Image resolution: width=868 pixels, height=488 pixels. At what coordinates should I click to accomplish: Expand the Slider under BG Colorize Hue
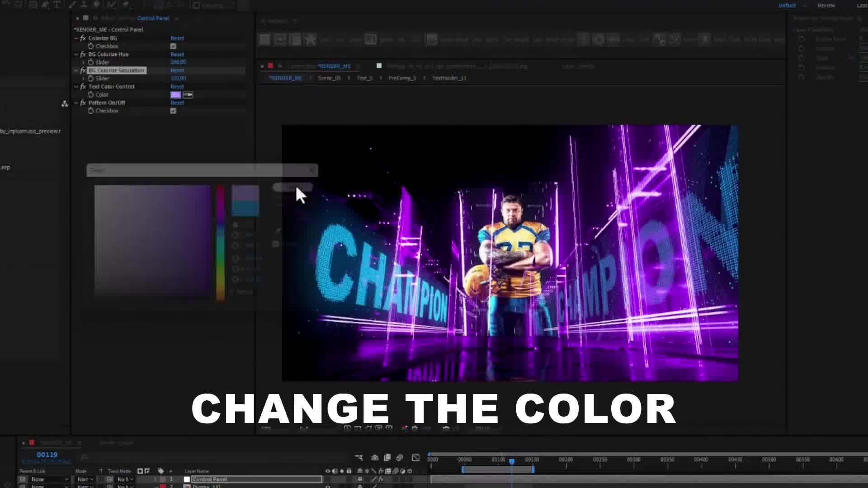pos(83,62)
